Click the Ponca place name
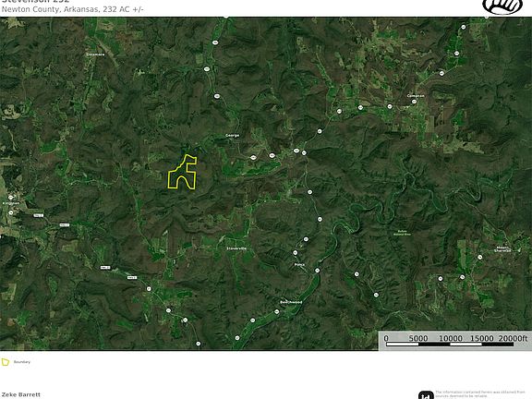The height and width of the screenshot is (399, 532). coord(299,264)
